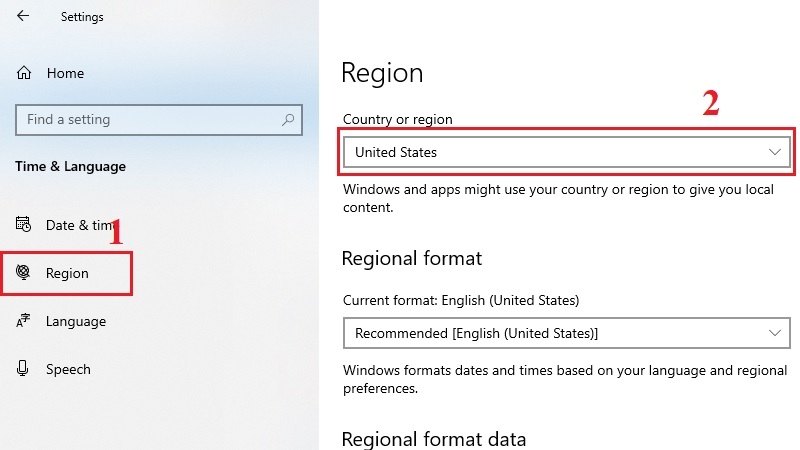Open the Country or region dropdown

point(566,152)
